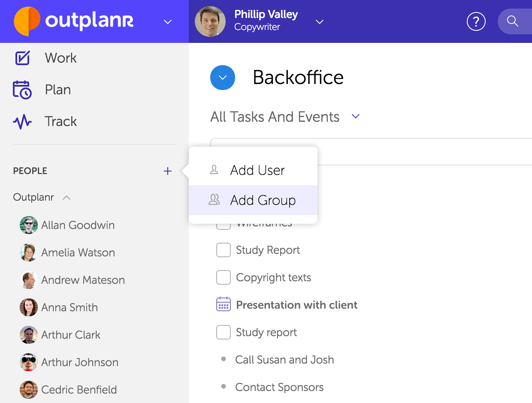532x403 pixels.
Task: Check the Study Report task checkbox
Action: [x=224, y=250]
